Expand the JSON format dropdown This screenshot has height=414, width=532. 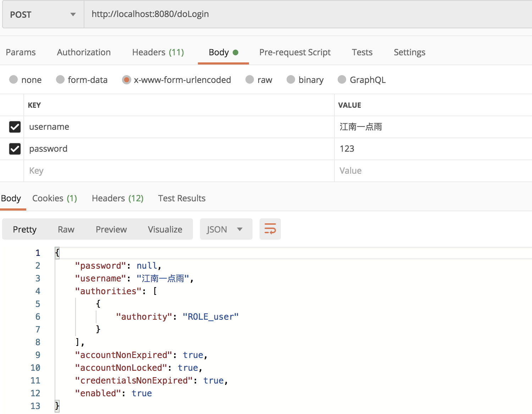[x=226, y=229]
